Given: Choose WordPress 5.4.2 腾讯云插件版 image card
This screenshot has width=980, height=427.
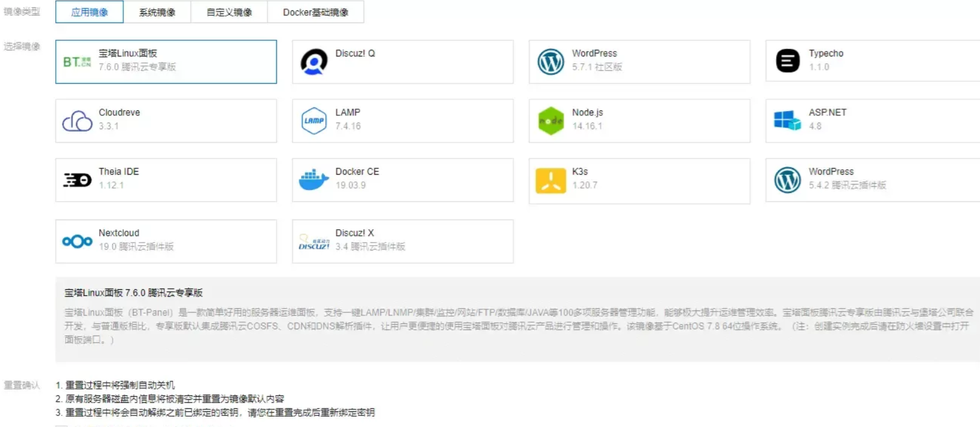Looking at the screenshot, I should 872,180.
